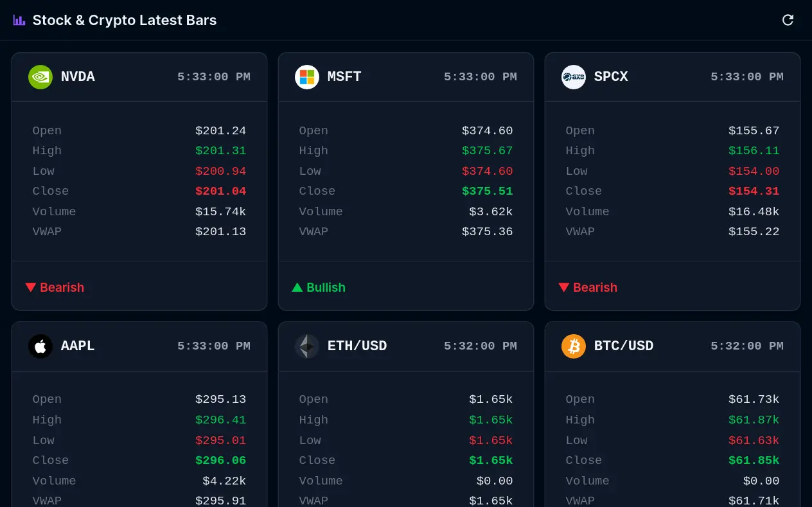Click BTC/USD open price $61.73k
Viewport: 812px width, 507px height.
coord(754,400)
